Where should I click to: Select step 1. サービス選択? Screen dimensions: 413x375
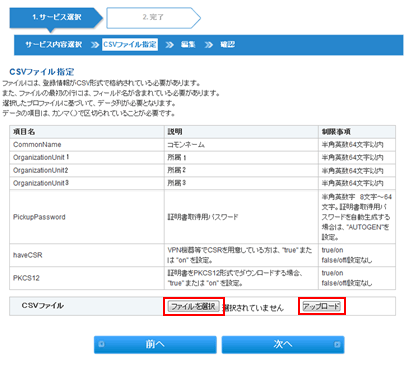56,17
